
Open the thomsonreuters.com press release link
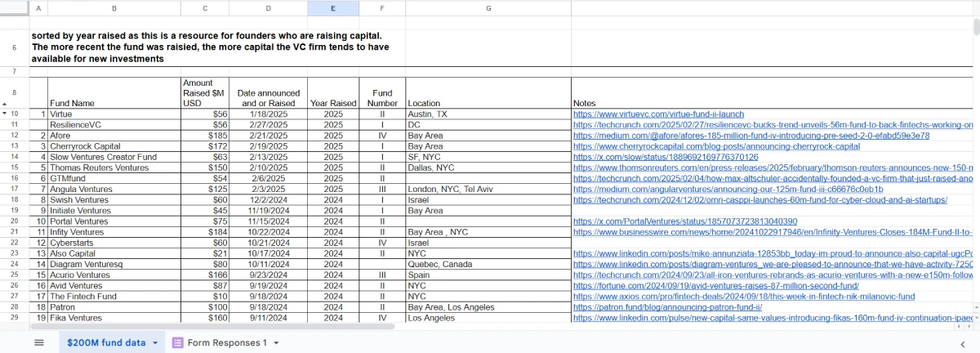(x=773, y=168)
